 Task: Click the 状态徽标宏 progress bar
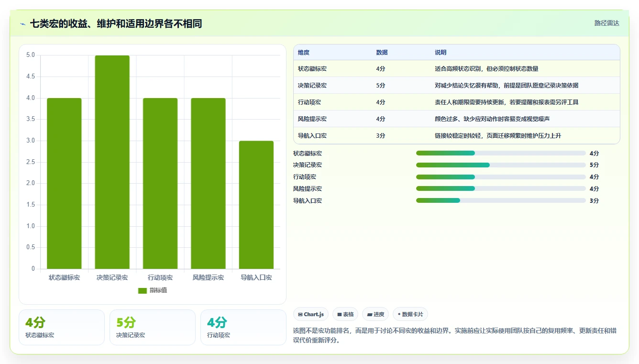point(501,153)
